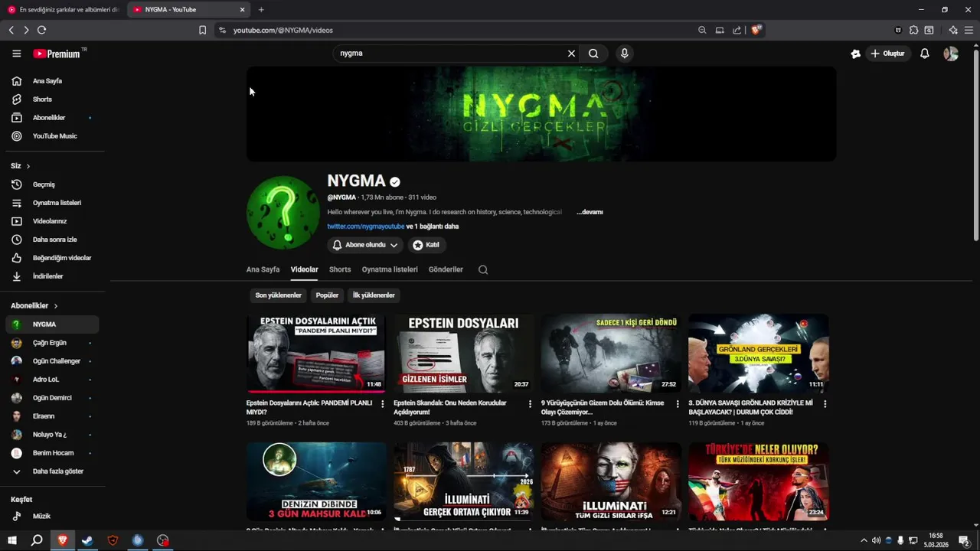
Task: Switch to the channel Ana Sayfa tab
Action: pos(263,269)
